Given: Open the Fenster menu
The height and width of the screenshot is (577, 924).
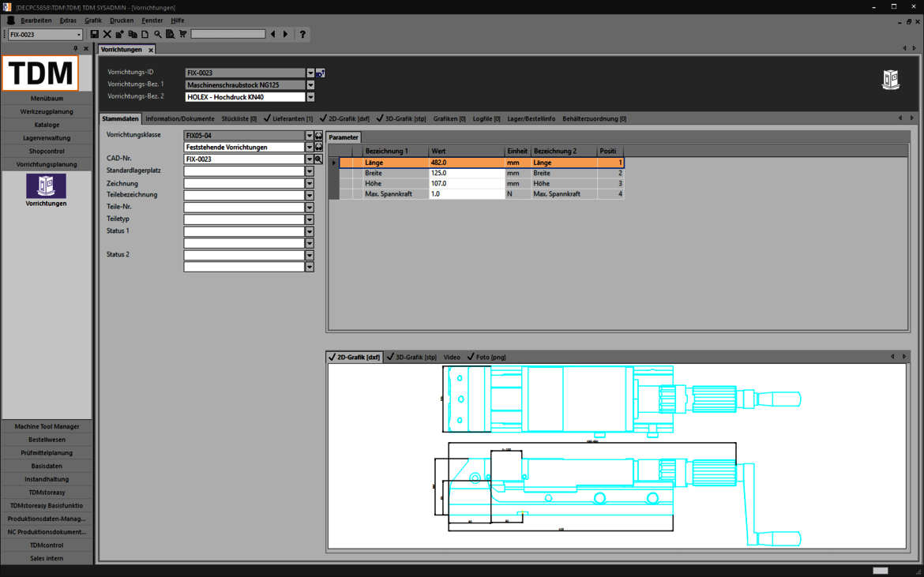Looking at the screenshot, I should pyautogui.click(x=152, y=20).
